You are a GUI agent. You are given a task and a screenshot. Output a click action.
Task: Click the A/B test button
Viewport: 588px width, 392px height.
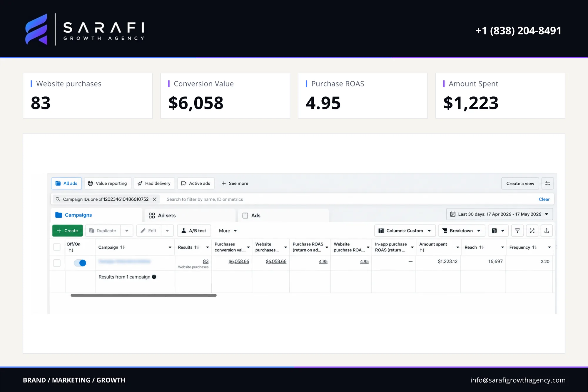194,231
